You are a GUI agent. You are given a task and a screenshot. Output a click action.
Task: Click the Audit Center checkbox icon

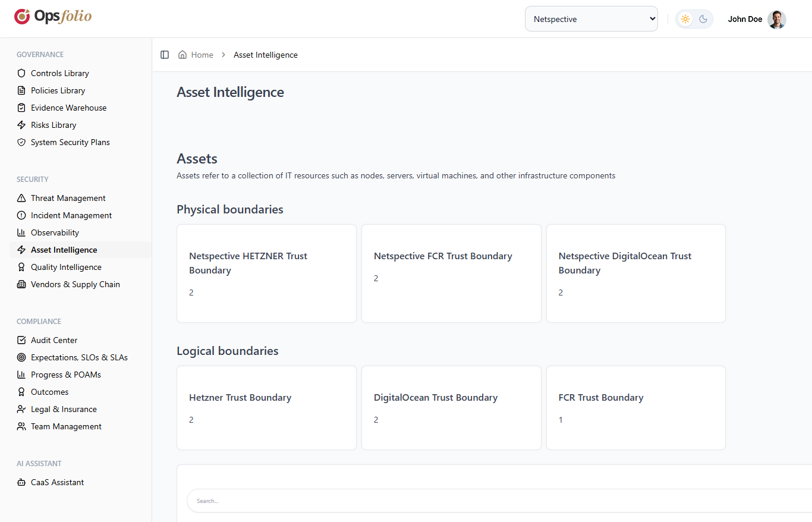pyautogui.click(x=21, y=340)
